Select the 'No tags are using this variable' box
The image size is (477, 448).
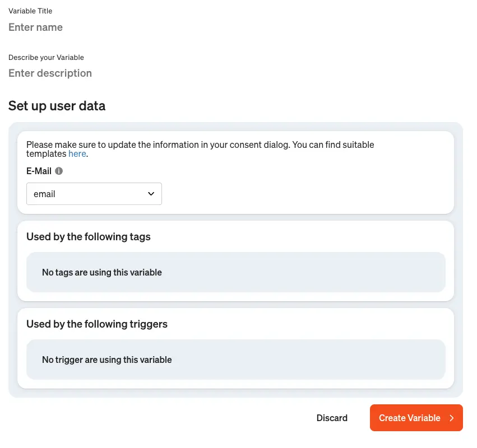(235, 272)
